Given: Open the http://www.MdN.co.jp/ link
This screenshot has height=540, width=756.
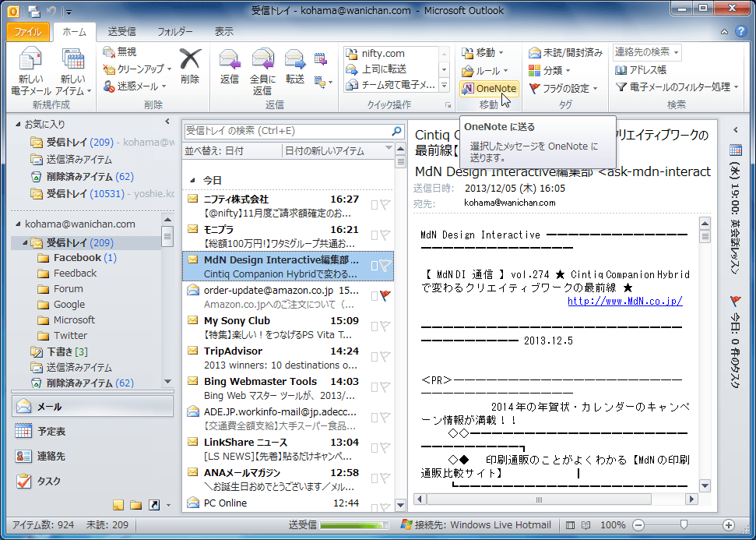Looking at the screenshot, I should 625,301.
